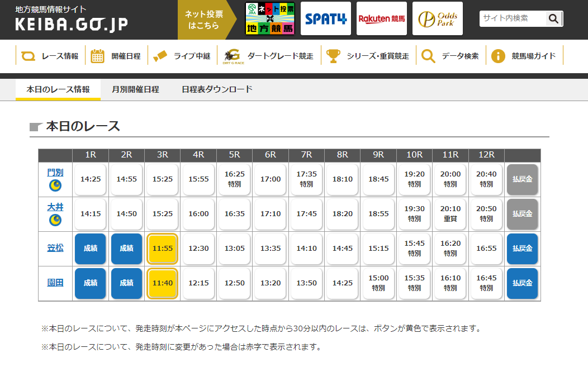Screen dimensions: 588x367
Task: Open the 笠松 racecourse link
Action: [x=55, y=247]
